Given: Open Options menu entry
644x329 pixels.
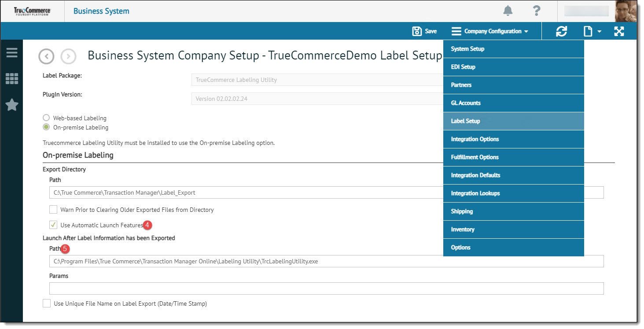Looking at the screenshot, I should [x=514, y=248].
